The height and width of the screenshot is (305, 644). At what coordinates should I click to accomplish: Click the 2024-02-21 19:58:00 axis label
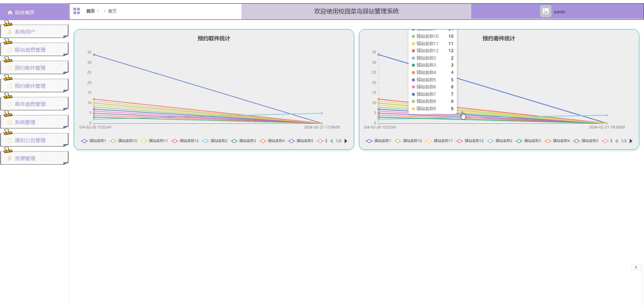point(607,127)
